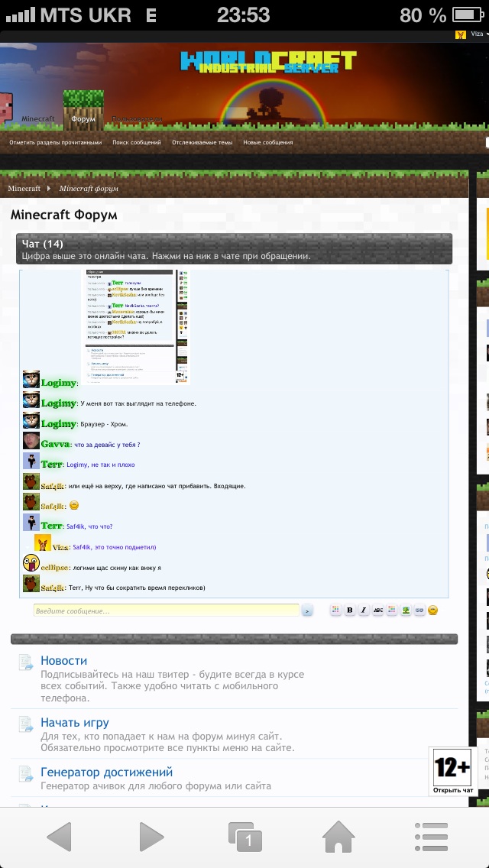Click message "Logimy, не так и плохо"
This screenshot has width=489, height=868.
click(101, 465)
